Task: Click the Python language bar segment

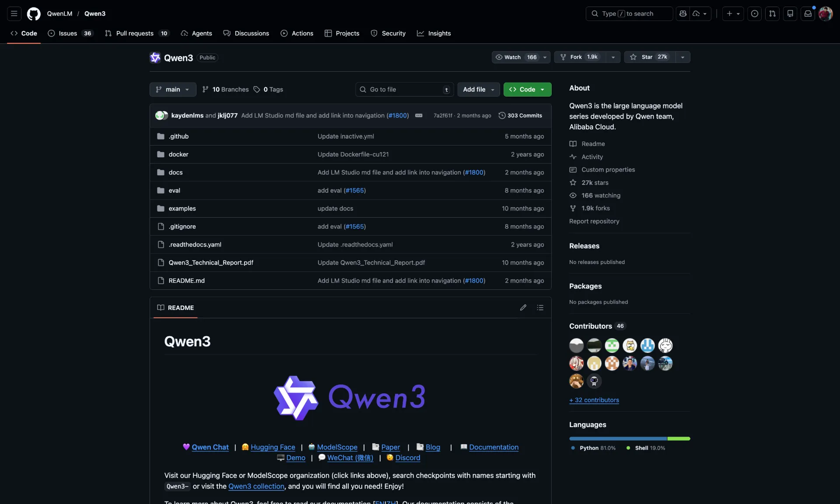Action: point(617,438)
